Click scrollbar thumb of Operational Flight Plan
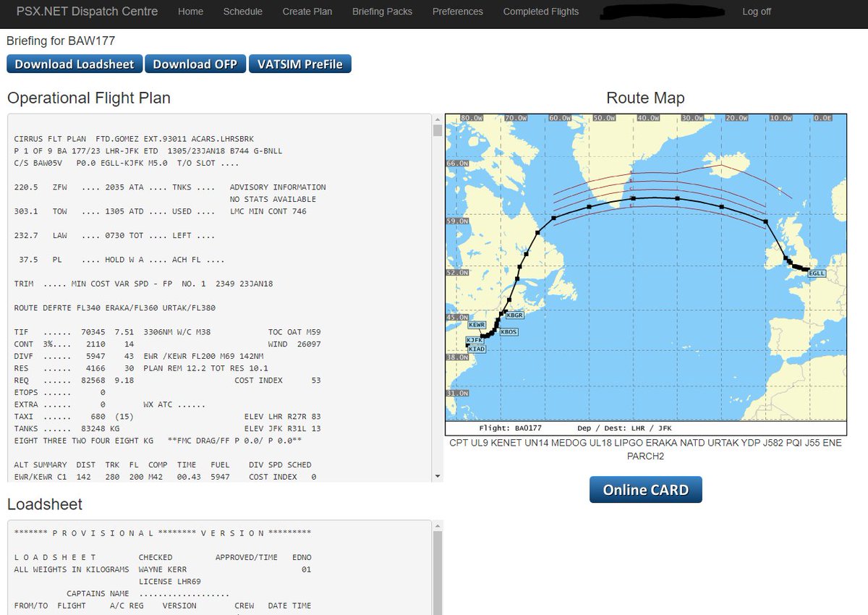 pos(437,130)
